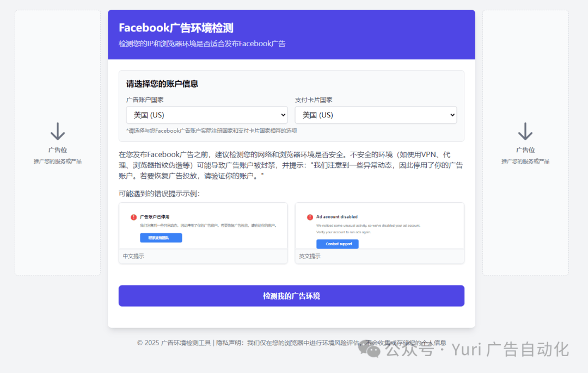The image size is (588, 373).
Task: Open the English error example thumbnail
Action: tap(379, 226)
